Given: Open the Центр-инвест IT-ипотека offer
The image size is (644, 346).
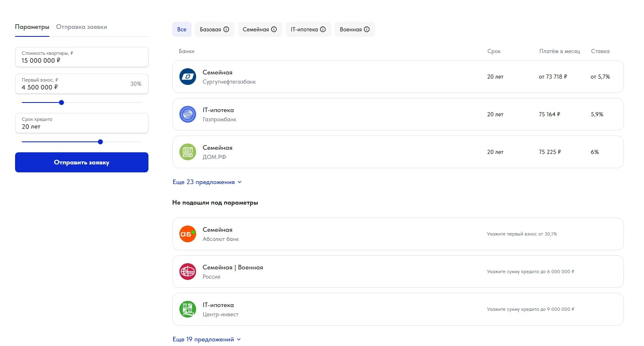Looking at the screenshot, I should 398,309.
